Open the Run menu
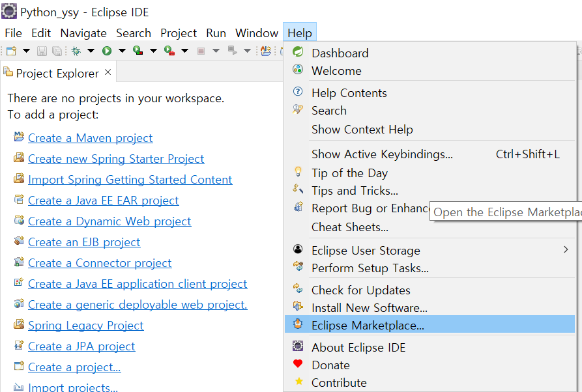Image resolution: width=582 pixels, height=392 pixels. [216, 33]
